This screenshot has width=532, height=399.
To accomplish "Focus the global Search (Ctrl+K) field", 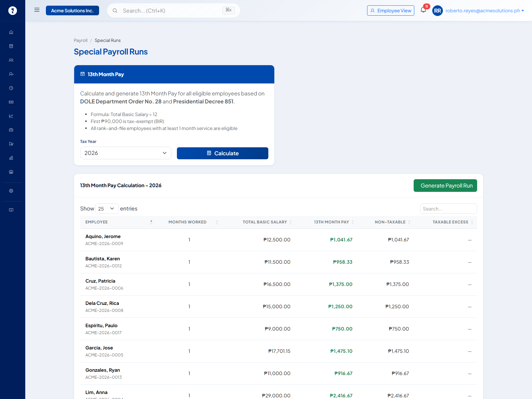I will tap(174, 11).
